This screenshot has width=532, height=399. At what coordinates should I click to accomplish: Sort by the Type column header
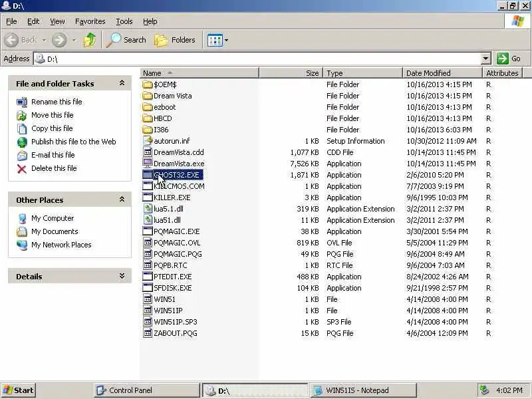coord(362,73)
